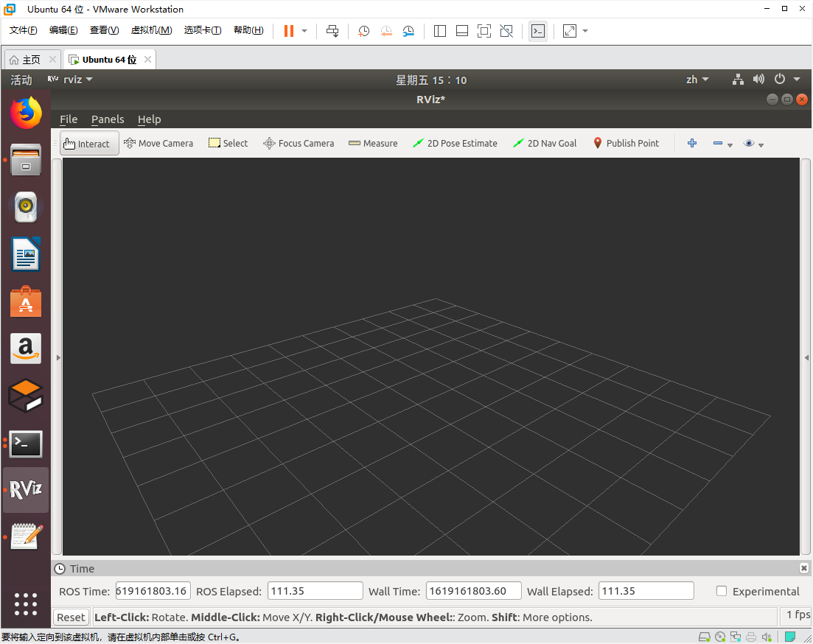This screenshot has height=644, width=813.
Task: Click the ROS Elapsed field
Action: point(315,591)
